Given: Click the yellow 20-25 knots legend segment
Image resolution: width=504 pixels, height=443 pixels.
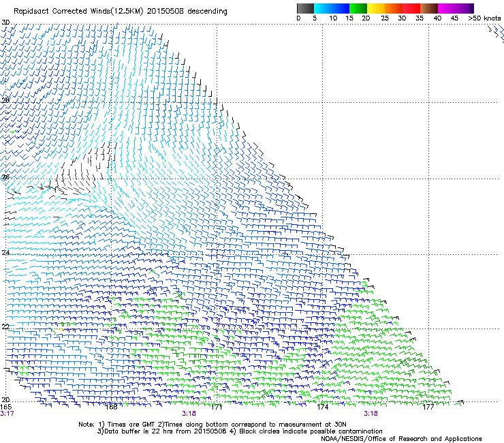Looking at the screenshot, I should tap(376, 8).
